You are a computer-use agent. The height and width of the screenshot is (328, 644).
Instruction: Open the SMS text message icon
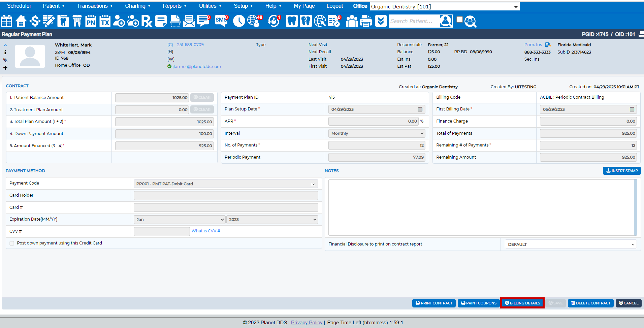tap(221, 21)
